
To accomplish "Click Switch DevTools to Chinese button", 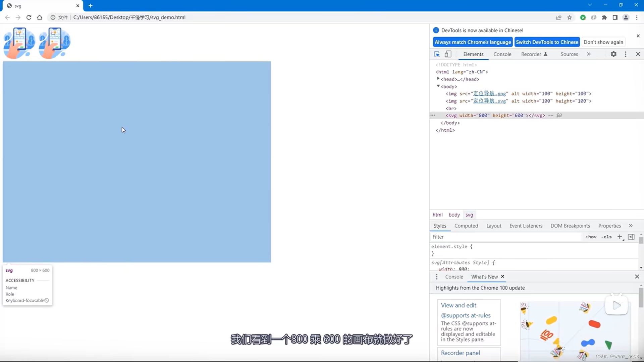I will [547, 42].
